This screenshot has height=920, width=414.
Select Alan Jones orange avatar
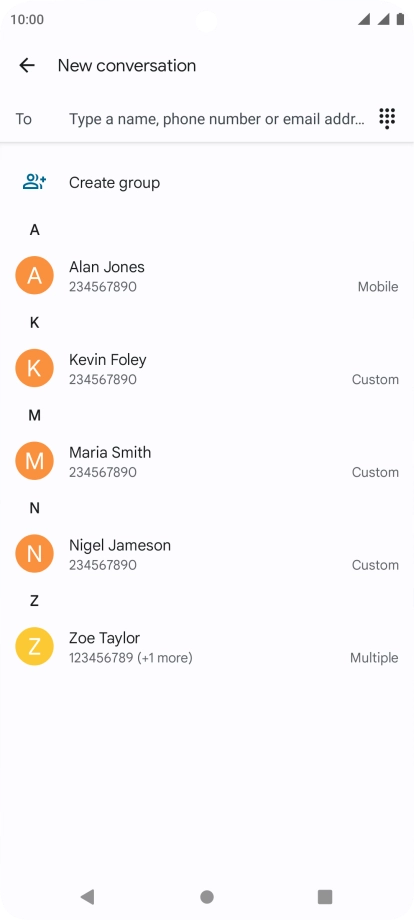pyautogui.click(x=35, y=275)
